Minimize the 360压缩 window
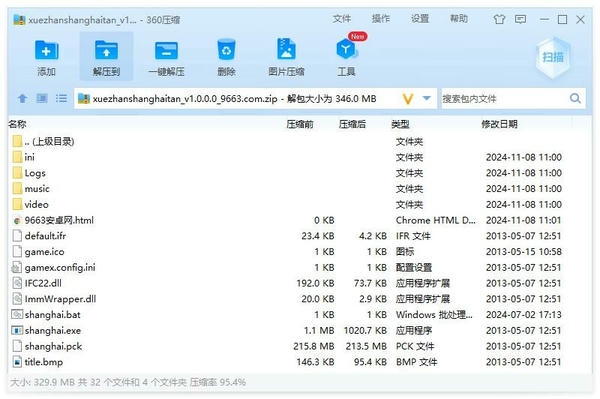Image resolution: width=600 pixels, height=399 pixels. [544, 19]
